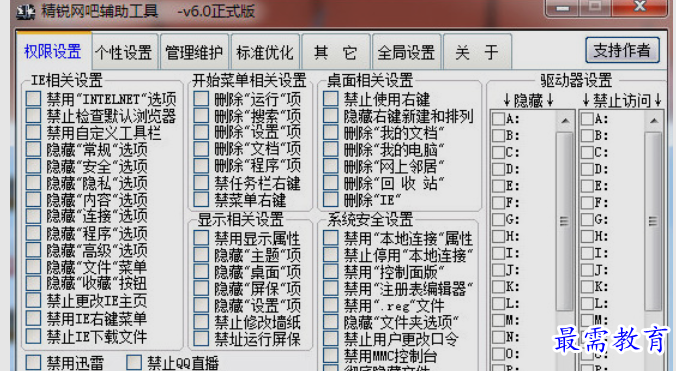Screen dimensions: 676x371
Task: Check drive C: in 隐藏 list
Action: pyautogui.click(x=499, y=153)
